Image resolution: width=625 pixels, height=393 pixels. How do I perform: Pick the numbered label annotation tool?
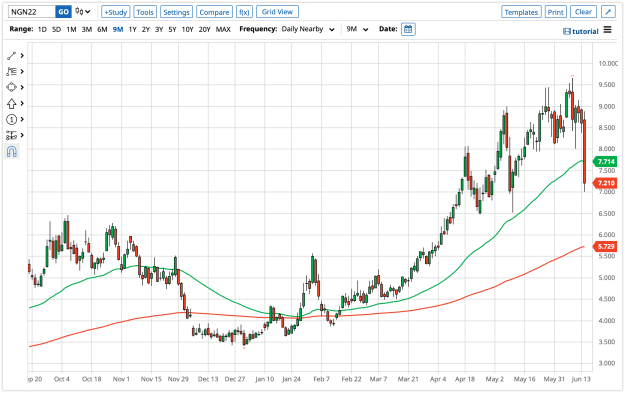tap(11, 120)
